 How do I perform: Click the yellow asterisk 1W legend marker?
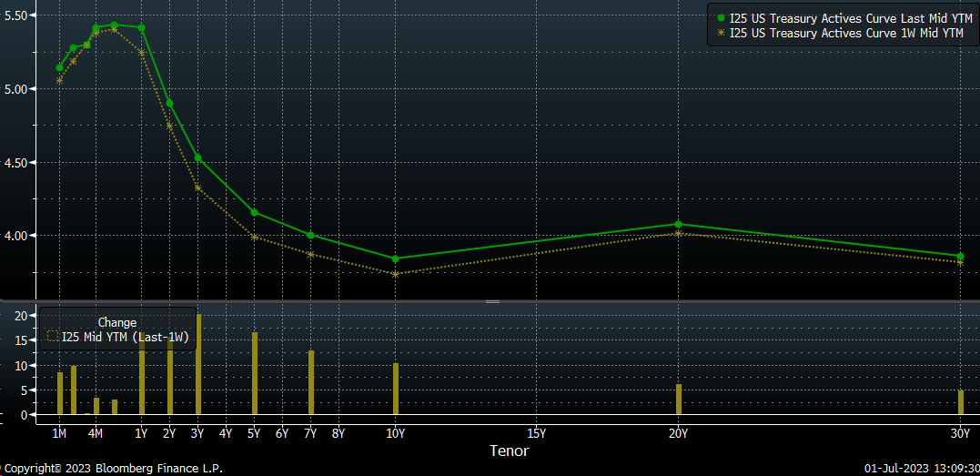pos(721,33)
